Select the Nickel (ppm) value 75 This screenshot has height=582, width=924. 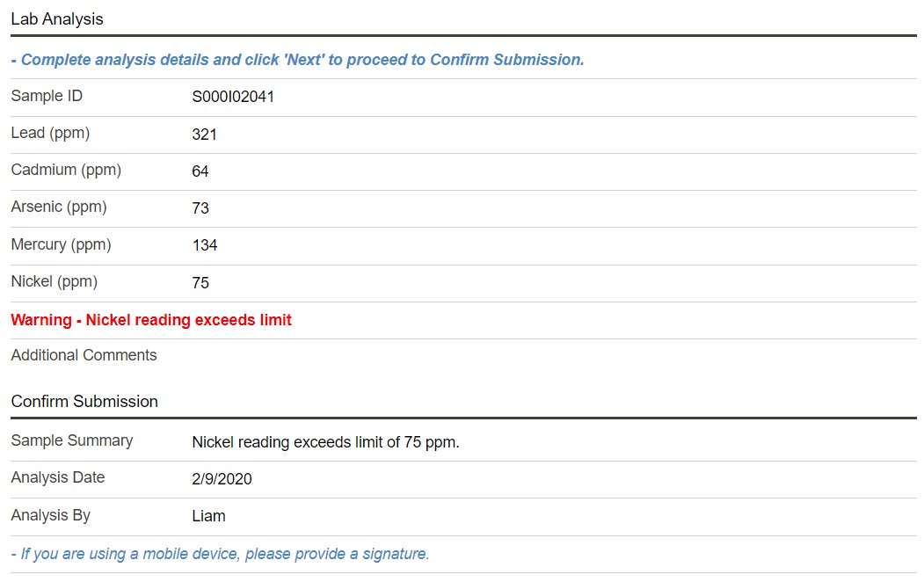200,283
